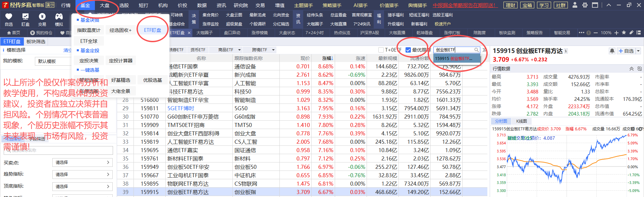Choose 定投计算器 in the 基金 dropdown
The width and height of the screenshot is (644, 197).
[x=121, y=61]
